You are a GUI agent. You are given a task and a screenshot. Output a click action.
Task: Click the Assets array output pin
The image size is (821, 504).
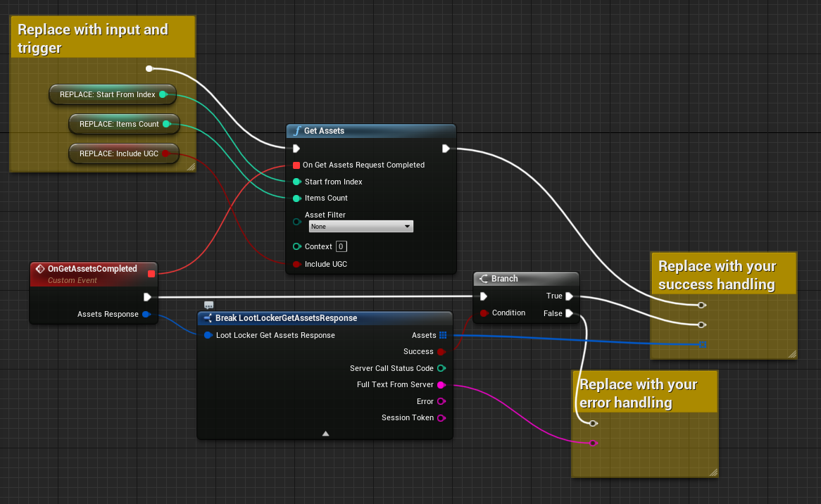(x=442, y=335)
